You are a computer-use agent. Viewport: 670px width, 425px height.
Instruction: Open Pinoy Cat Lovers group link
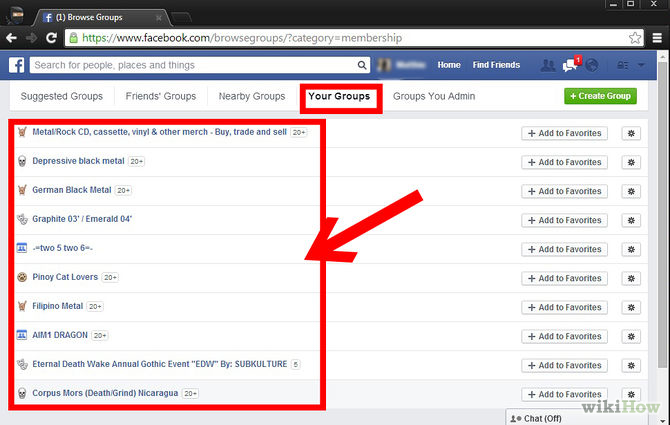coord(65,277)
